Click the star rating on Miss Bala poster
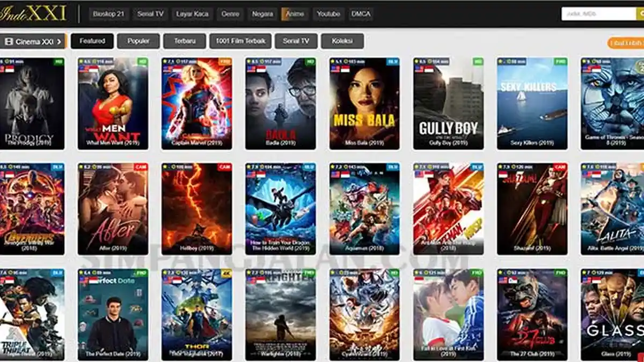Viewport: 644px width, 362px height. click(x=338, y=62)
